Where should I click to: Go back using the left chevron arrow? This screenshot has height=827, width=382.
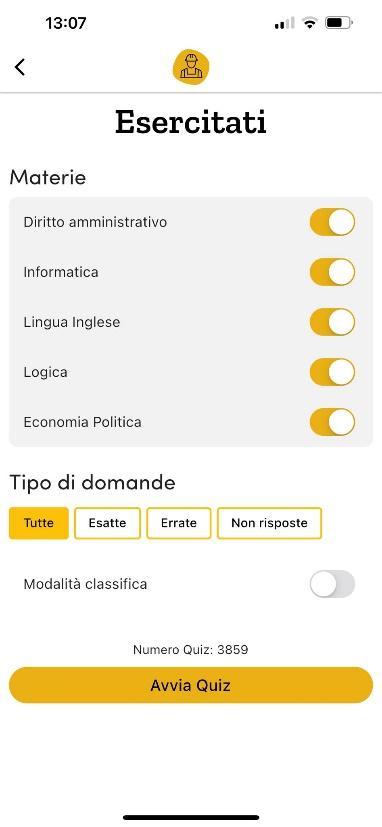tap(20, 68)
